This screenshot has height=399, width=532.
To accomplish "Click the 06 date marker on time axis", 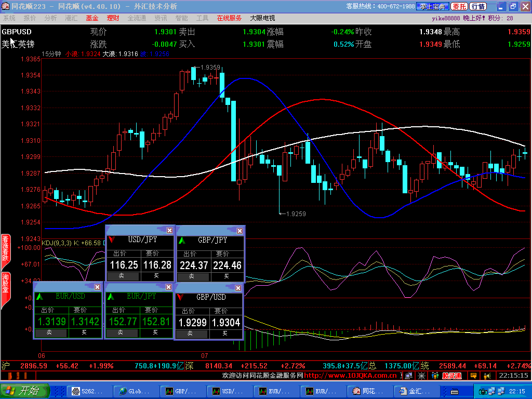I will click(x=42, y=355).
